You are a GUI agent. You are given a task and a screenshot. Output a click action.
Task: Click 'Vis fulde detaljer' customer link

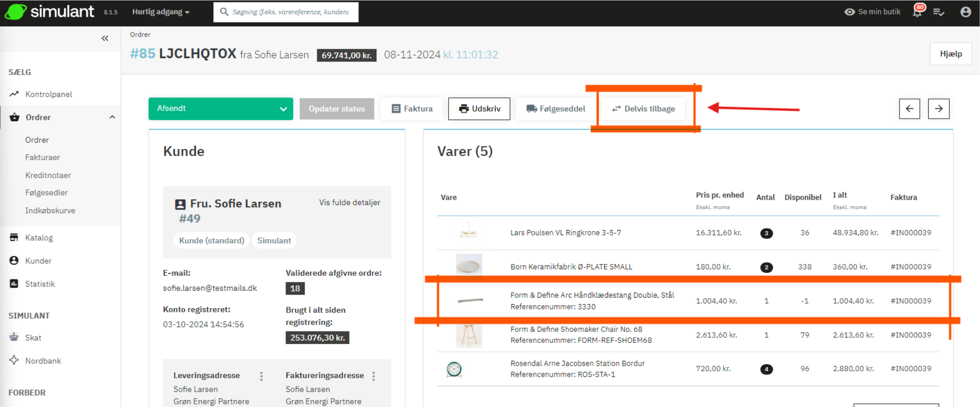click(350, 203)
